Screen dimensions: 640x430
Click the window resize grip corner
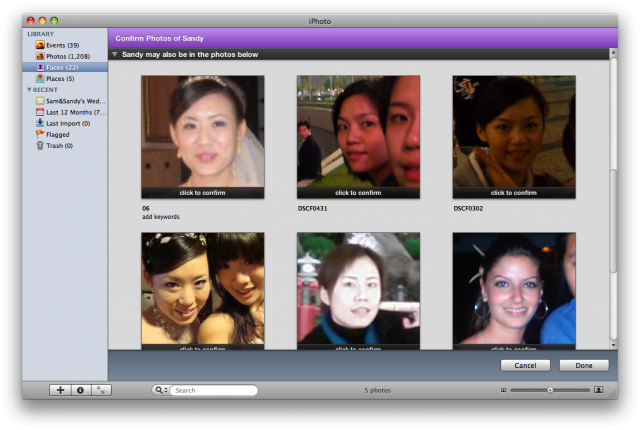(x=612, y=393)
